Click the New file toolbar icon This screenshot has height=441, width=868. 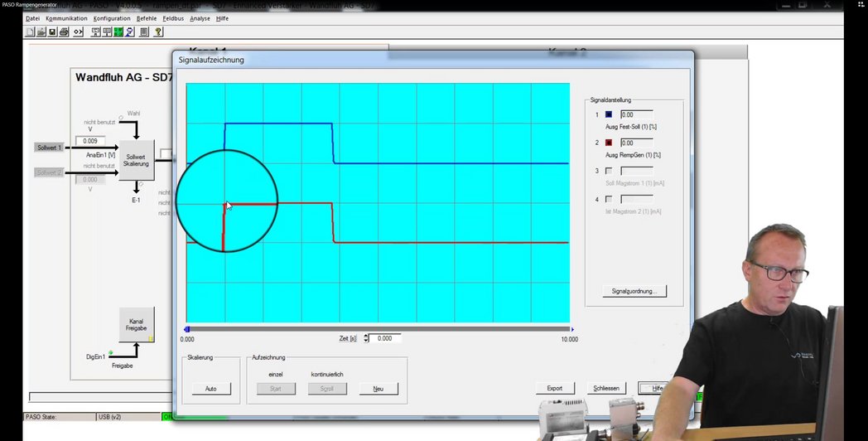click(x=30, y=32)
